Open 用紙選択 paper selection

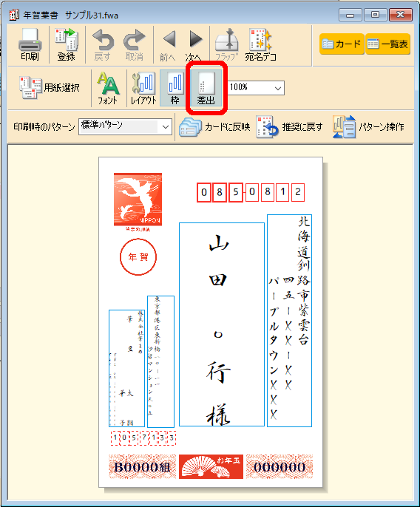[x=50, y=88]
